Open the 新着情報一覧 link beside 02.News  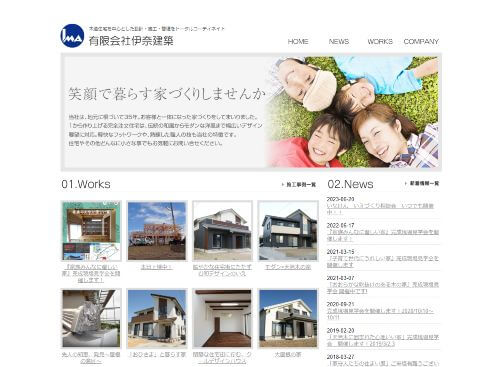tap(422, 183)
